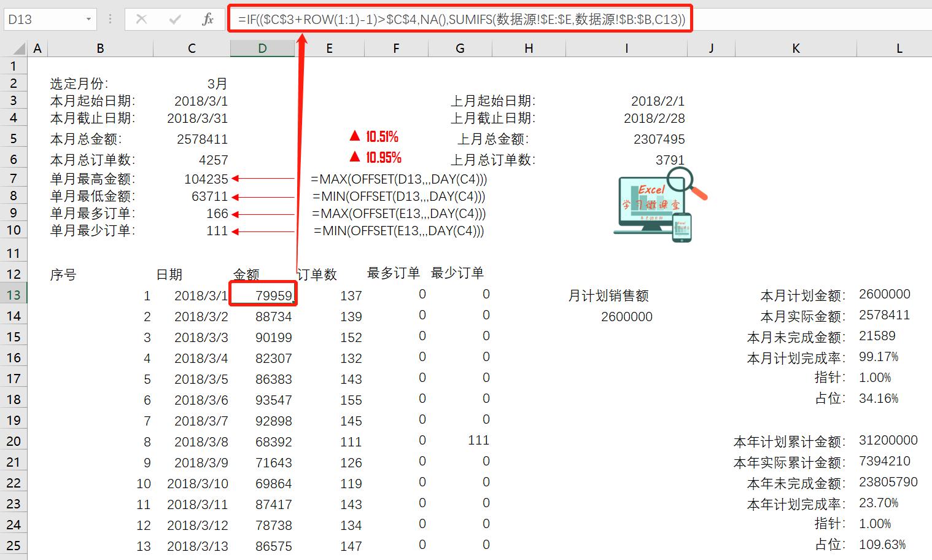This screenshot has width=932, height=560.
Task: Select the 本月计划完成率 cell showing 99.17%
Action: pyautogui.click(x=879, y=357)
